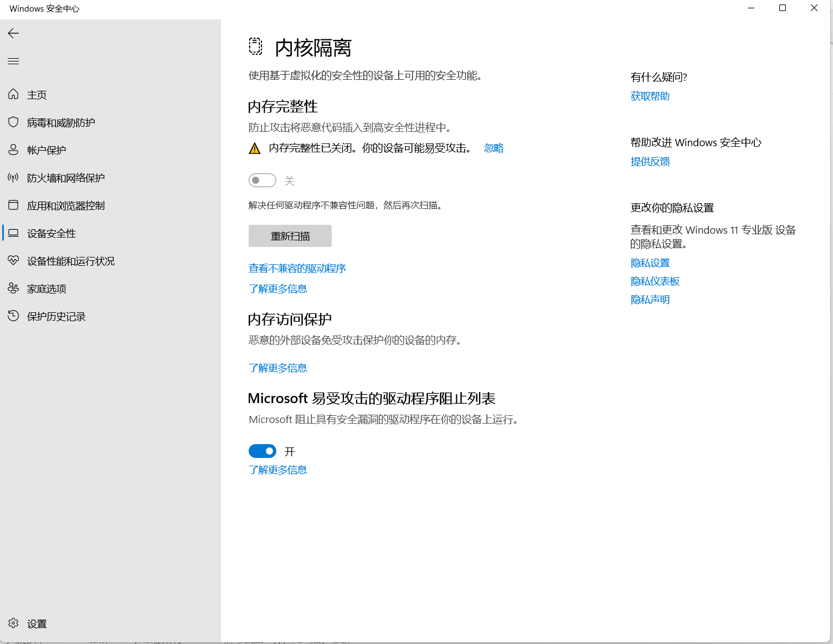833x644 pixels.
Task: Navigate back with the arrow button
Action: click(13, 33)
